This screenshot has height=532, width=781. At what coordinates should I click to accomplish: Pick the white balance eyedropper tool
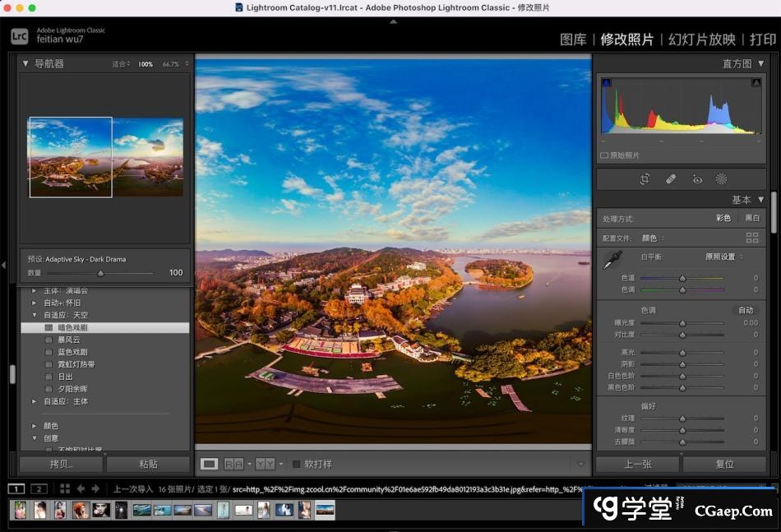[612, 261]
